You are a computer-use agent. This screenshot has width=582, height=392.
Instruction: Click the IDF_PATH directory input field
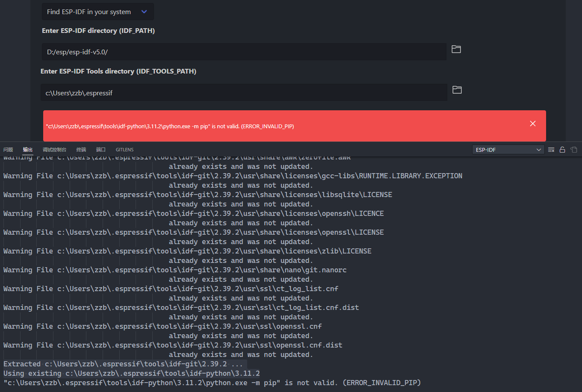244,52
